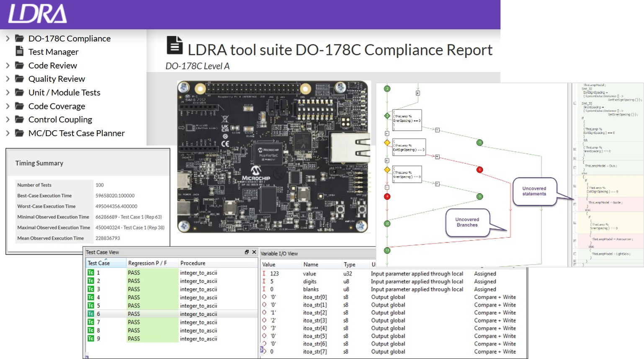Click the output icon for itoa_str[2]
This screenshot has height=359, width=644.
pos(264,313)
